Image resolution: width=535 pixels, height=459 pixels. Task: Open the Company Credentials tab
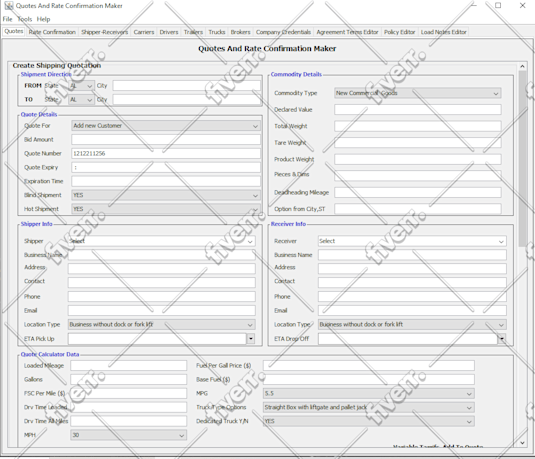(x=283, y=32)
